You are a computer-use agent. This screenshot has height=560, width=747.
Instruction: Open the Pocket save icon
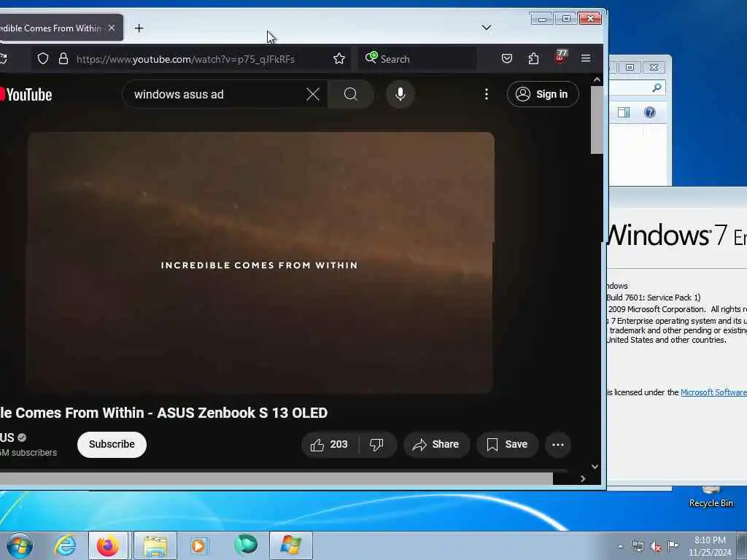point(507,58)
